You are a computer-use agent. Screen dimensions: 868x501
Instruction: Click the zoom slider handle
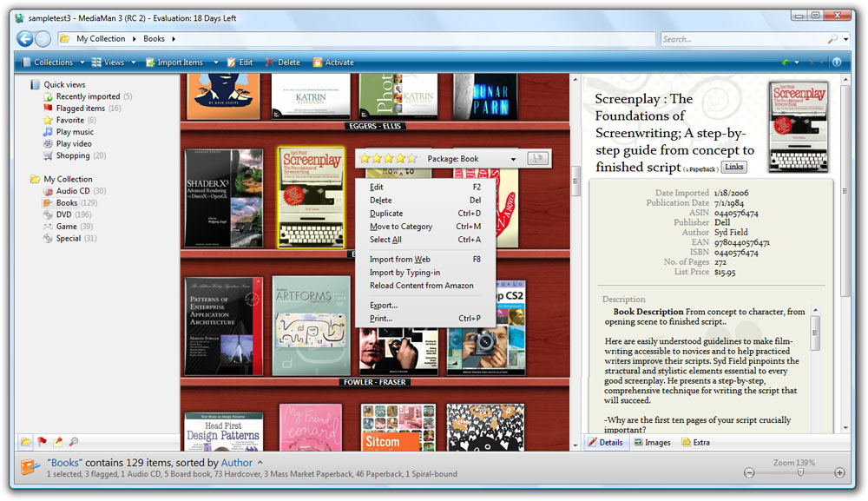pyautogui.click(x=800, y=472)
